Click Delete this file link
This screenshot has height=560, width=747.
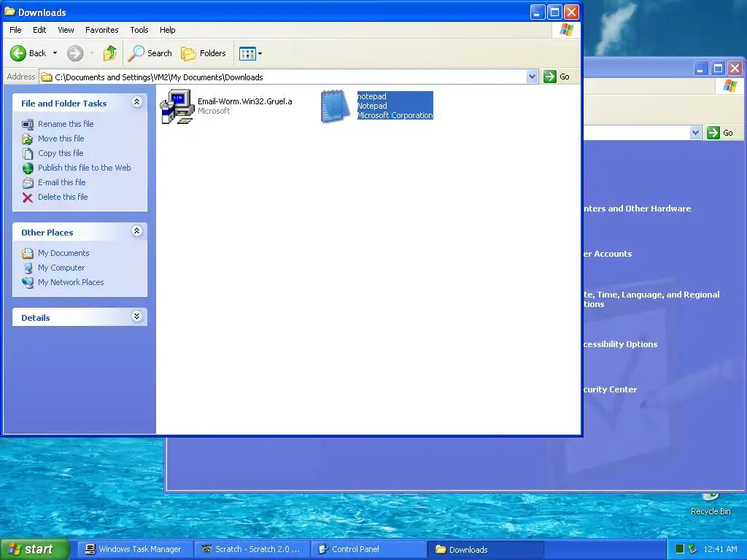63,197
